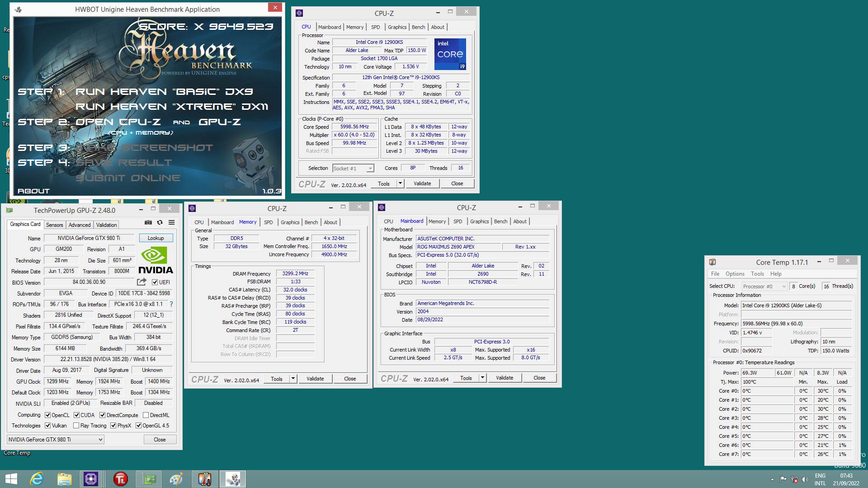Click the Bus Interface question mark icon

coord(171,304)
